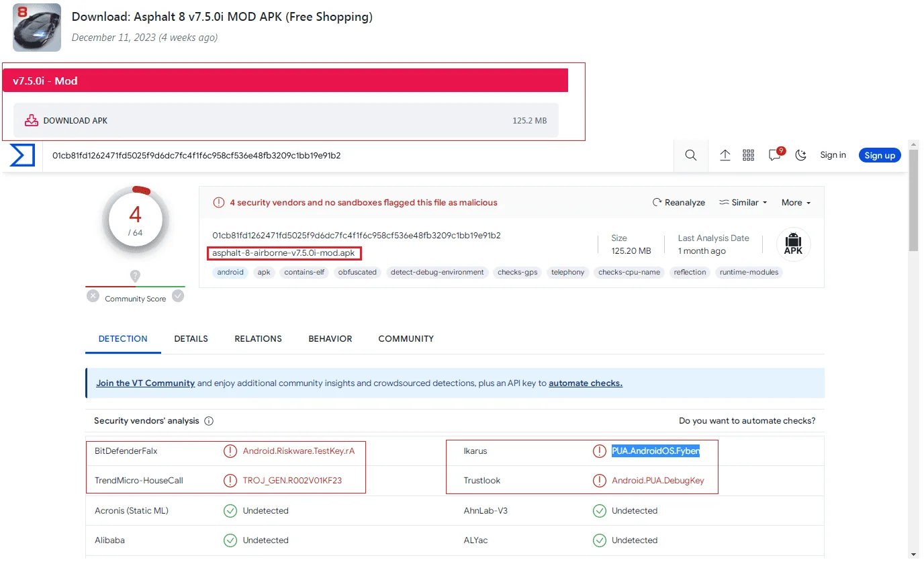Screen dimensions: 924x568
Task: Click the Last Analysis Date value
Action: pos(702,251)
